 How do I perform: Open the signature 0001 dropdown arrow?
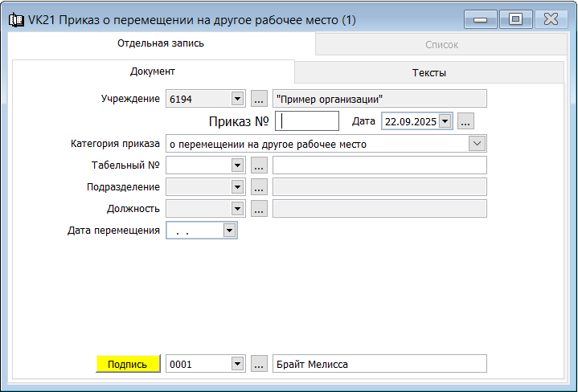pos(237,364)
